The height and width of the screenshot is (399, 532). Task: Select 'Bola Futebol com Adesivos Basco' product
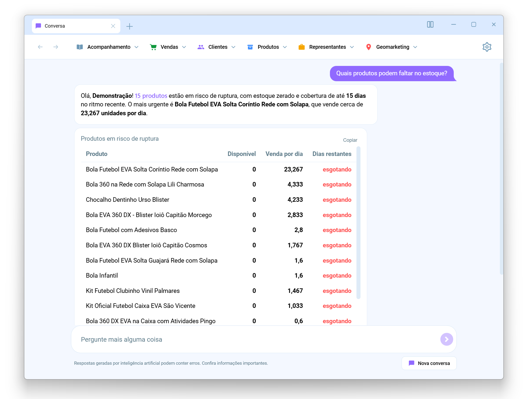(131, 230)
